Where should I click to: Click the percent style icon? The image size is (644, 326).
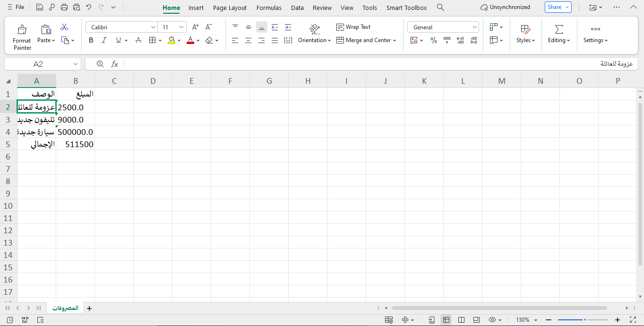[434, 41]
